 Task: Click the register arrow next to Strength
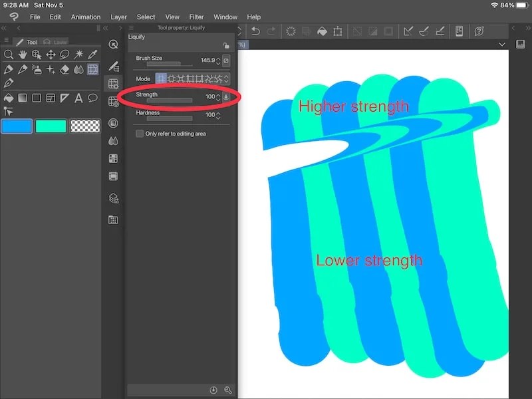pos(226,97)
